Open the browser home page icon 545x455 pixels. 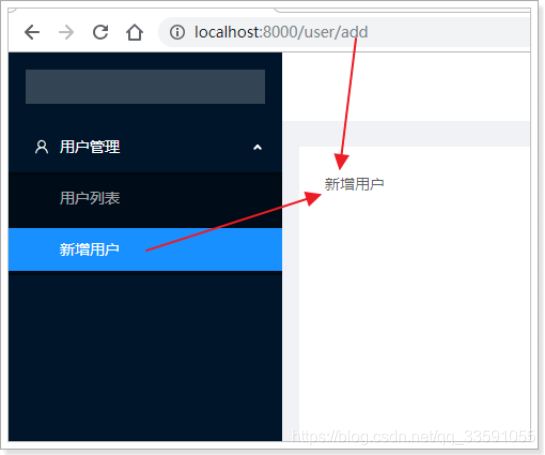135,32
